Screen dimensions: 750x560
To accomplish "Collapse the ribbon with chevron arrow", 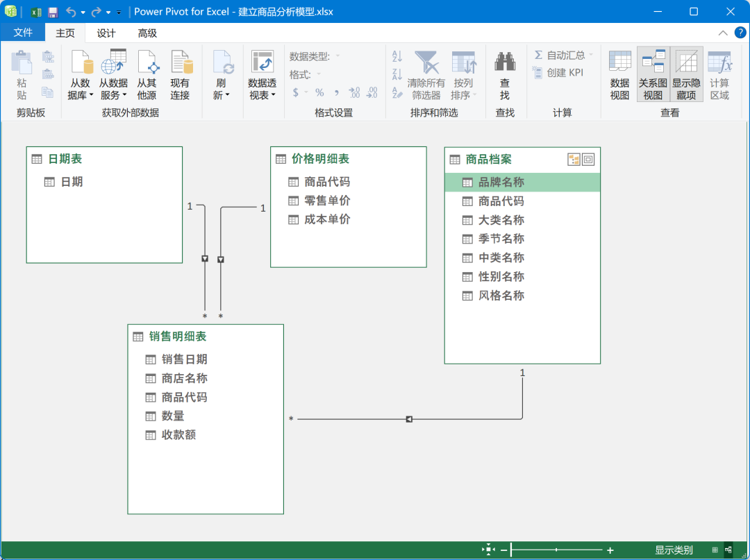I will coord(723,33).
